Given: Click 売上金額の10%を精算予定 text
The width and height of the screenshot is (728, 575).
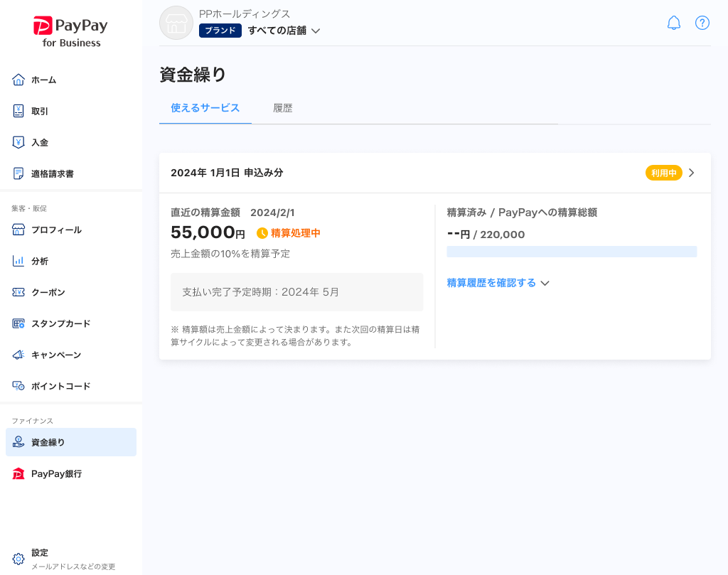Looking at the screenshot, I should [x=230, y=254].
